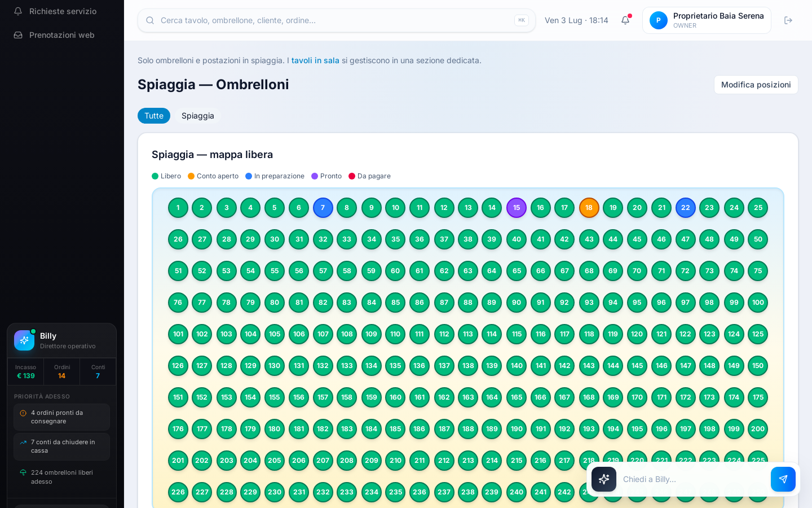
Task: Click the Spiaggia — mappa libera heading
Action: click(x=212, y=155)
